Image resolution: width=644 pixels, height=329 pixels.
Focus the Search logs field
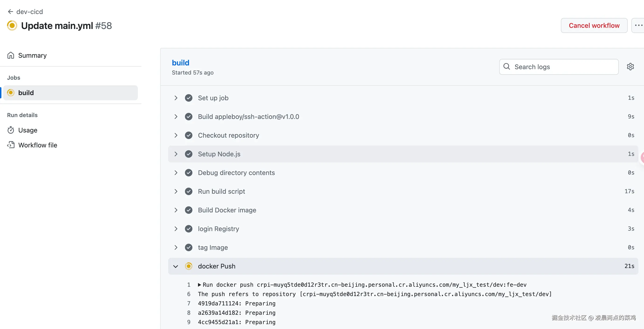click(559, 67)
